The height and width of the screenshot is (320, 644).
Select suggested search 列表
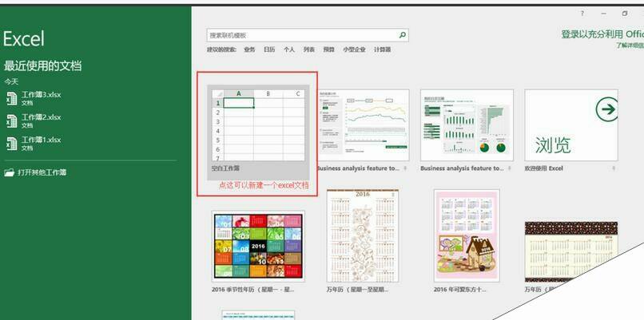[309, 49]
